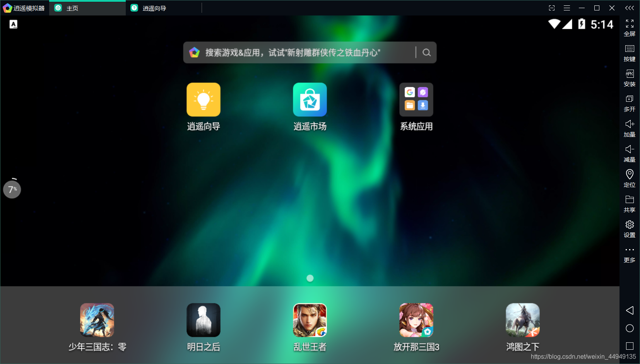Viewport: 640px width, 364px height.
Task: Tap the Android recent apps square
Action: [630, 346]
